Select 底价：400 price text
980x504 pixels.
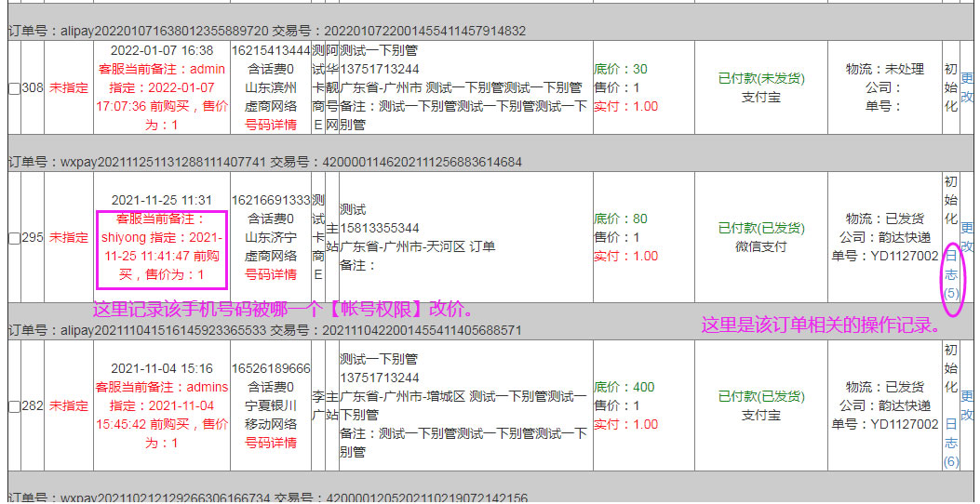(x=624, y=387)
